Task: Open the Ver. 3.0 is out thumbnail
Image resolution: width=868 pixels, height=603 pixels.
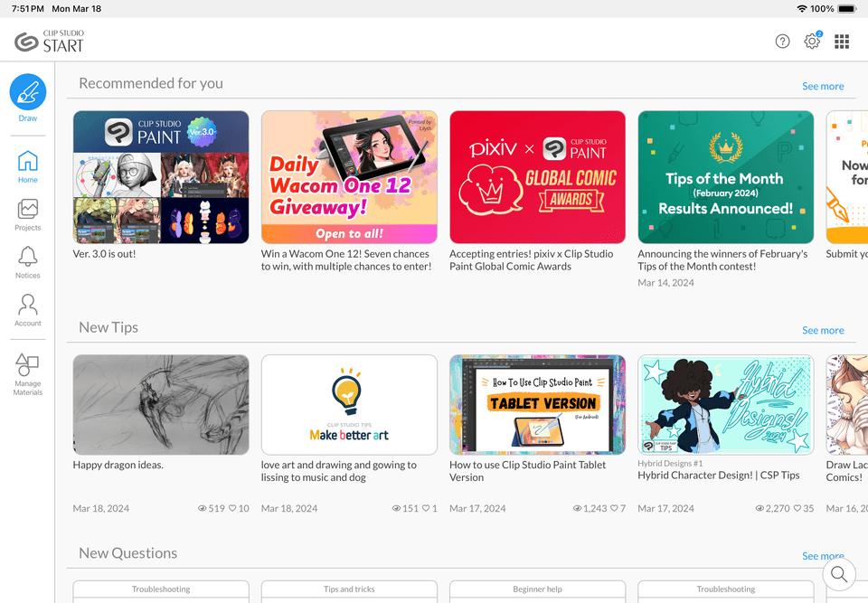Action: [161, 177]
